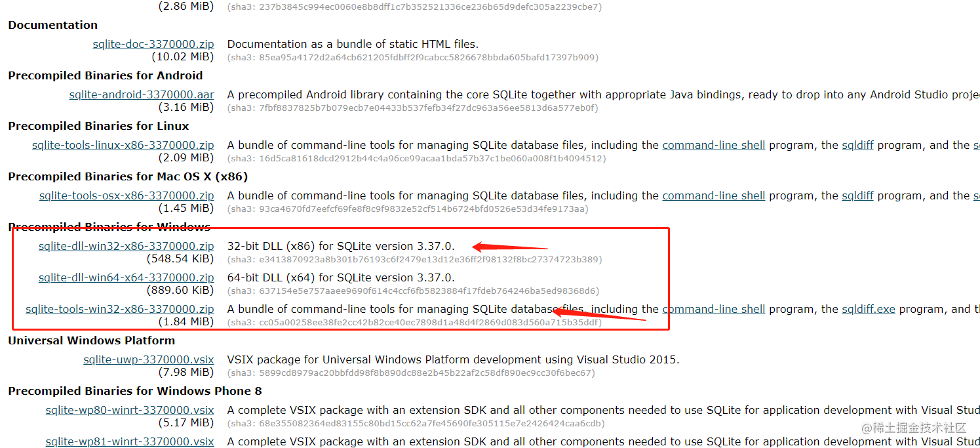The image size is (980, 448).
Task: Download the Mac OS X tools bundle zip
Action: pos(127,195)
